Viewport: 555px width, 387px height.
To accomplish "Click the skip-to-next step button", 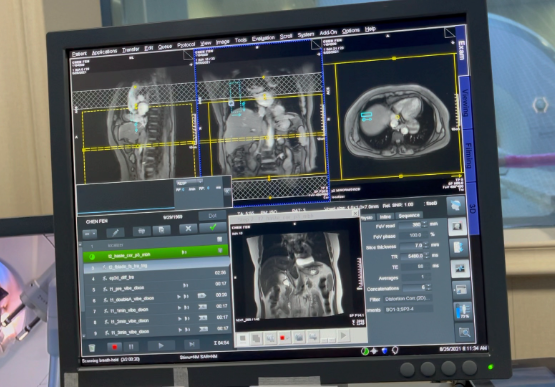I will pyautogui.click(x=192, y=344).
